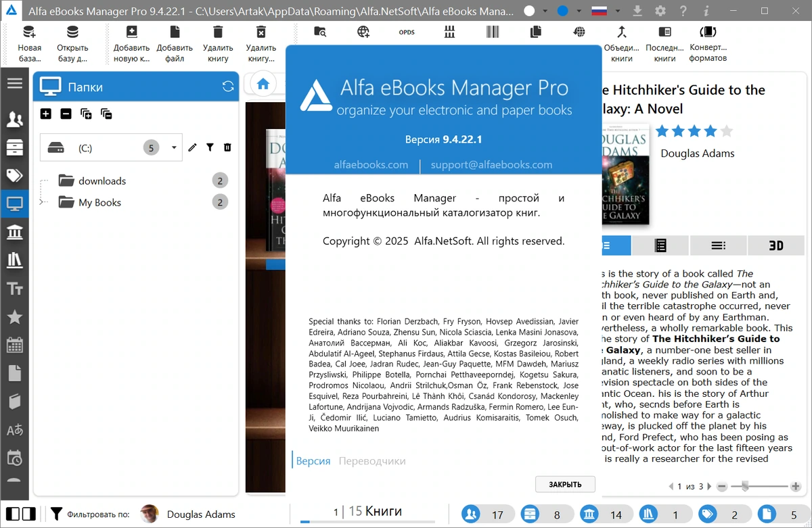This screenshot has height=528, width=812.
Task: Open the Authors sidebar icon
Action: click(x=14, y=120)
